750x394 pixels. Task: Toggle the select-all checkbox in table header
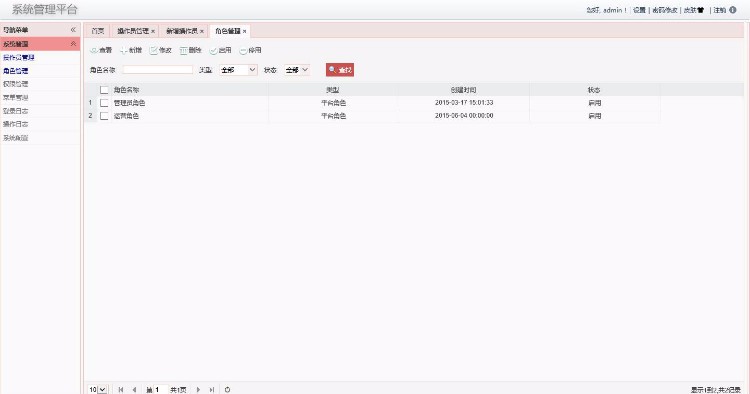104,90
